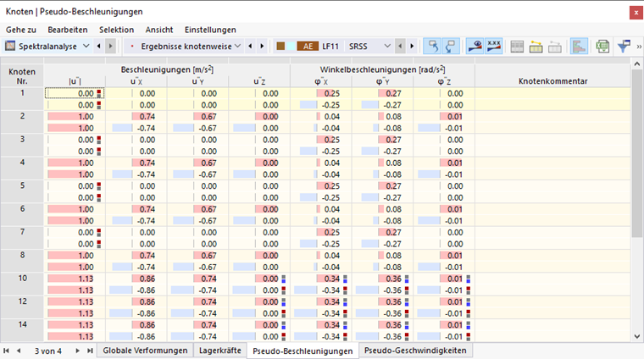
Task: Go to previous table tab arrow
Action: coord(19,351)
